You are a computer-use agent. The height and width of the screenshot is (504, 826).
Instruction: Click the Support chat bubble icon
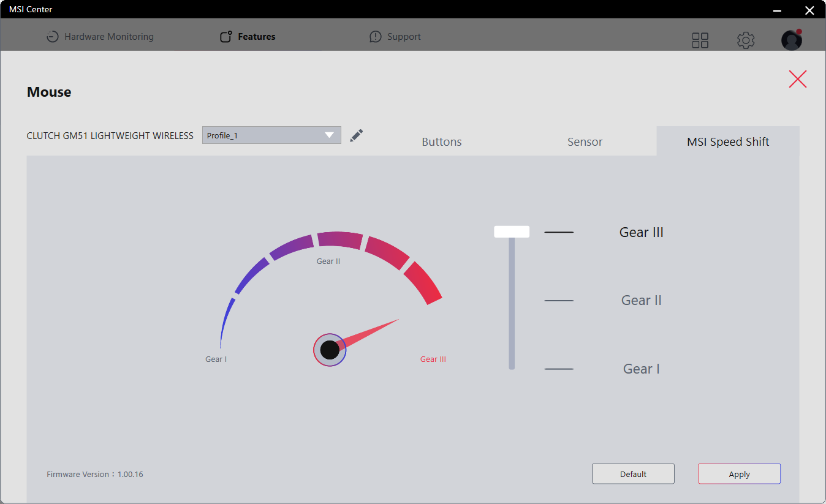pyautogui.click(x=376, y=37)
